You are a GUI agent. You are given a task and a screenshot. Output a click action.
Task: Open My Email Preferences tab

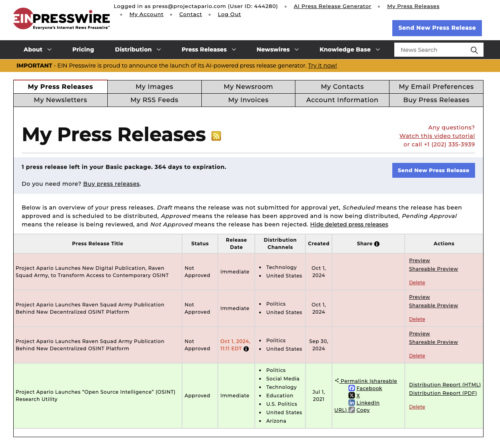tap(436, 87)
